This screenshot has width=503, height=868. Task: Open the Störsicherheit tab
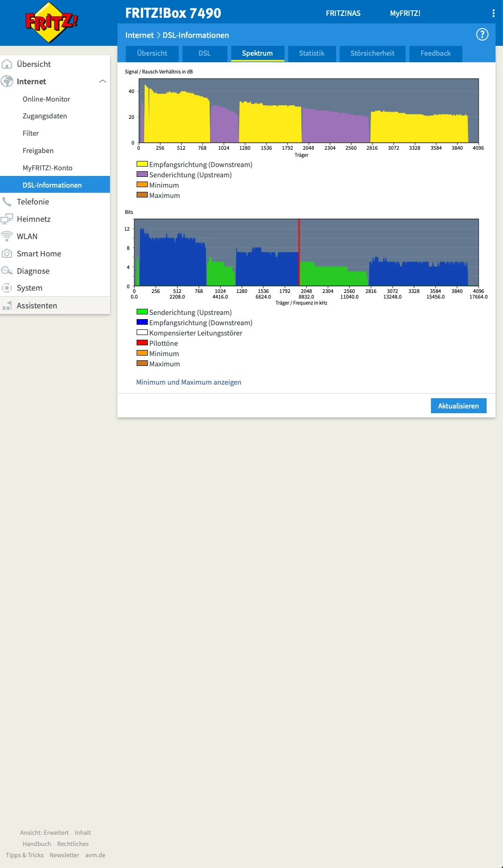[372, 53]
